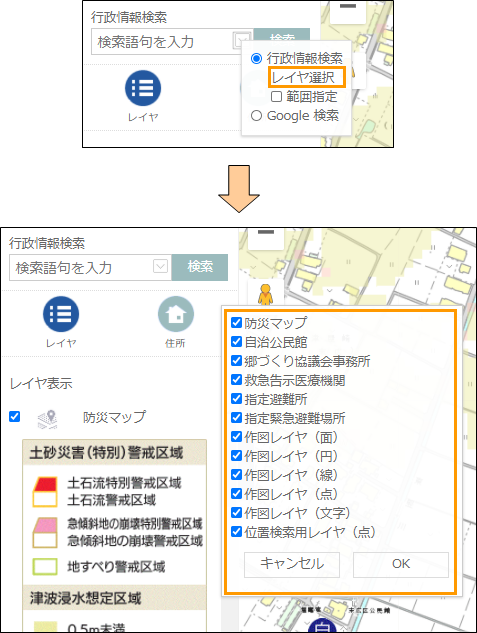Screen dimensions: 477x633
Task: Toggle 防災マップ checkbox under レイヤ表示
Action: point(15,416)
